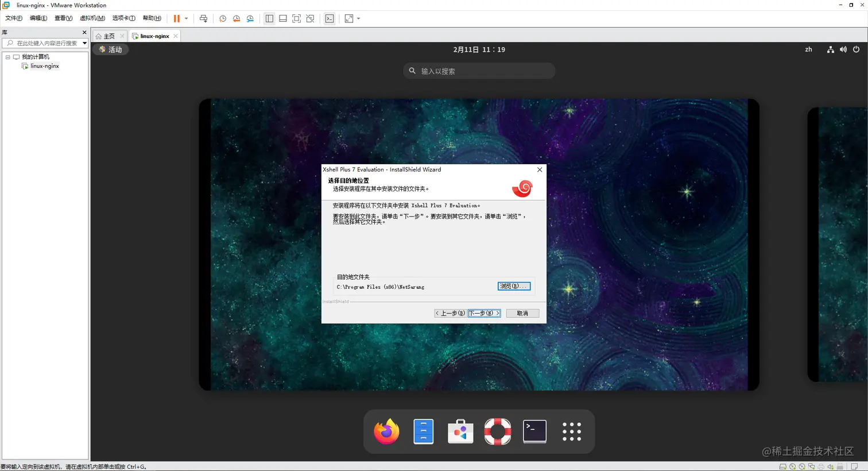
Task: Open the Software store dock icon
Action: pyautogui.click(x=460, y=431)
